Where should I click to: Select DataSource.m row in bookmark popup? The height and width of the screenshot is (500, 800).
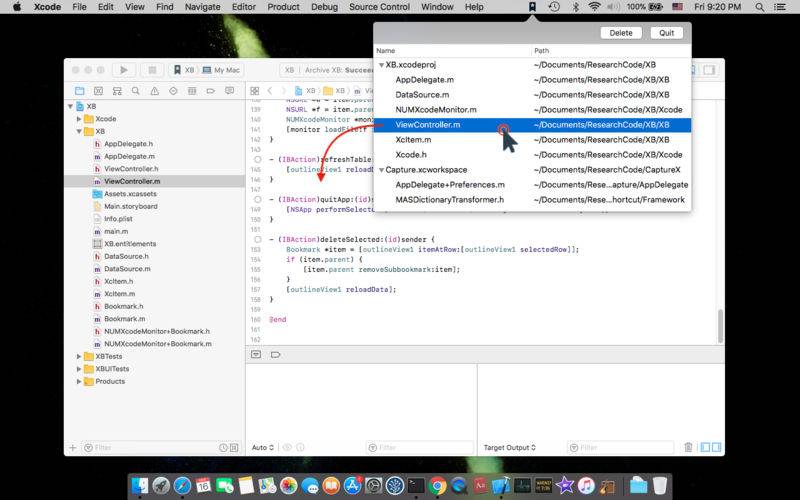[533, 95]
